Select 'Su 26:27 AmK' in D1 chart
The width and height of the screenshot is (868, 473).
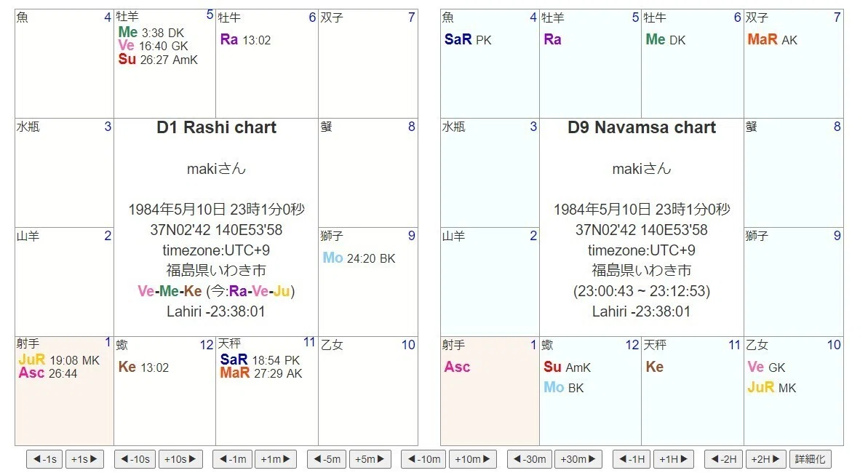click(158, 59)
